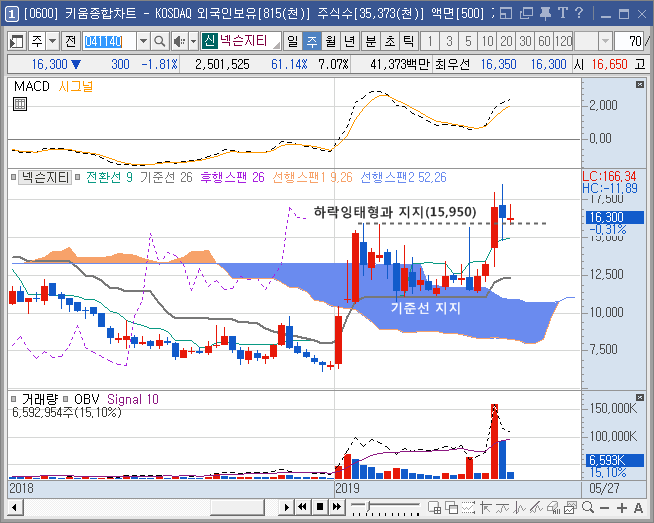Click the 10 interval button
The width and height of the screenshot is (654, 523).
[x=487, y=41]
